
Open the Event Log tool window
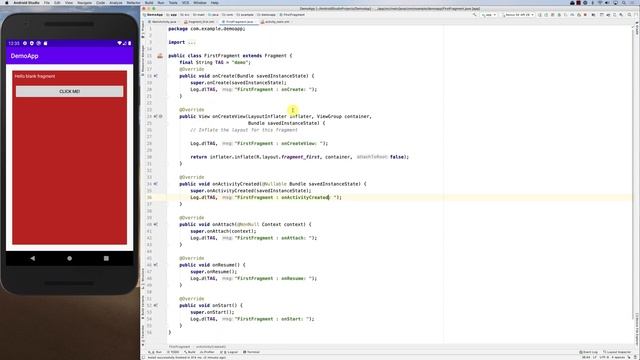[589, 352]
